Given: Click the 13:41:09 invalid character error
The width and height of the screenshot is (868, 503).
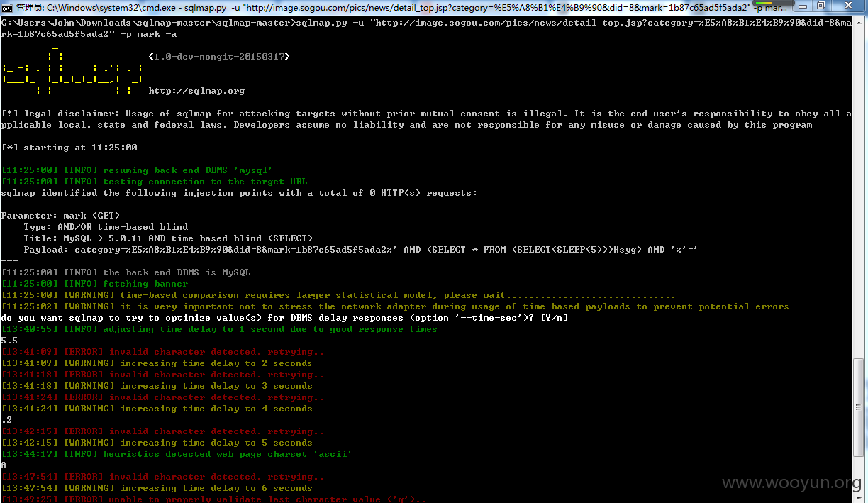Looking at the screenshot, I should [162, 352].
